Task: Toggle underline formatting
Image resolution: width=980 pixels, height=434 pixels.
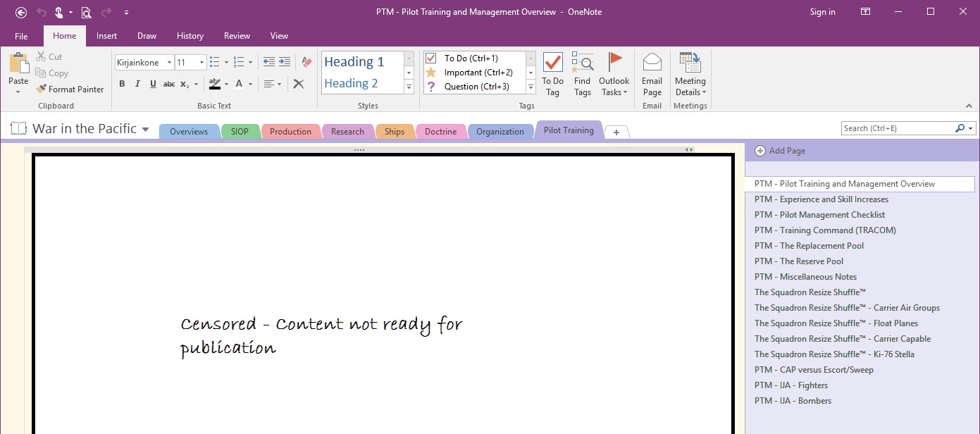Action: (153, 84)
